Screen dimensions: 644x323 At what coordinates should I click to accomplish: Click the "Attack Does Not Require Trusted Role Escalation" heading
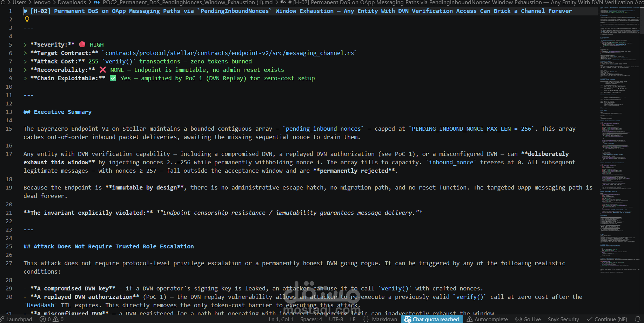click(x=114, y=246)
